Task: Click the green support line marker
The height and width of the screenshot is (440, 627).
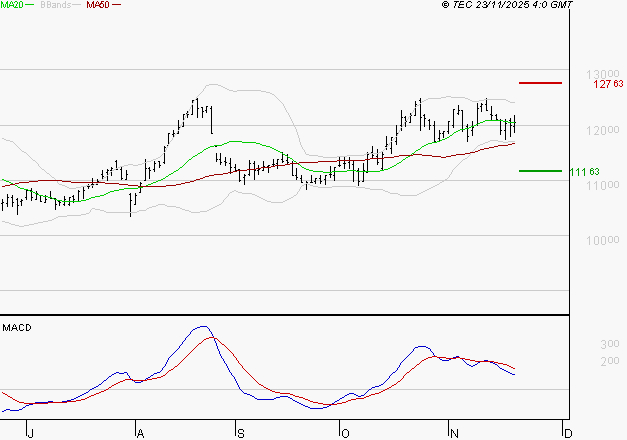Action: [540, 171]
